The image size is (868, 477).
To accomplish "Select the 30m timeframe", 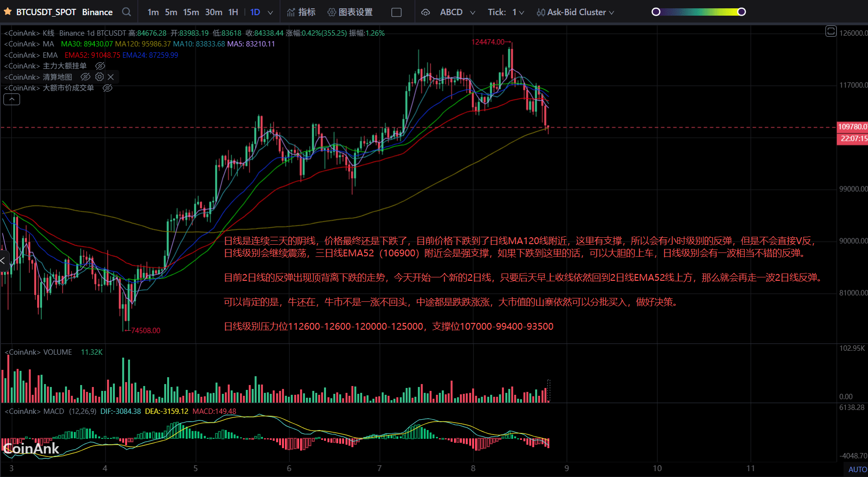I will coord(214,12).
